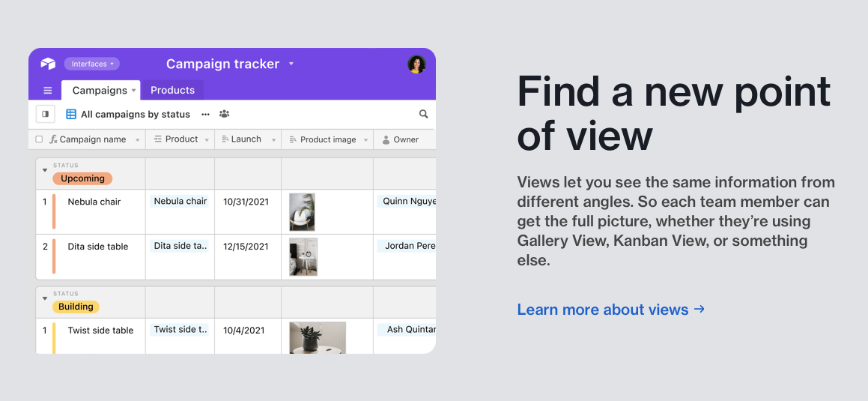Click the Airtable logo icon

[48, 64]
